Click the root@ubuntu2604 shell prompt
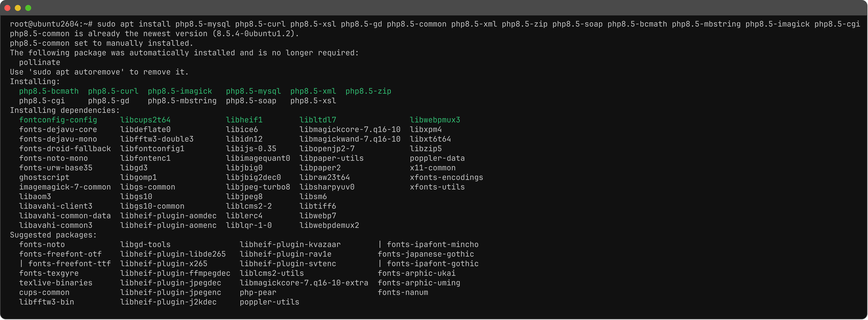This screenshot has width=868, height=320. (x=51, y=24)
